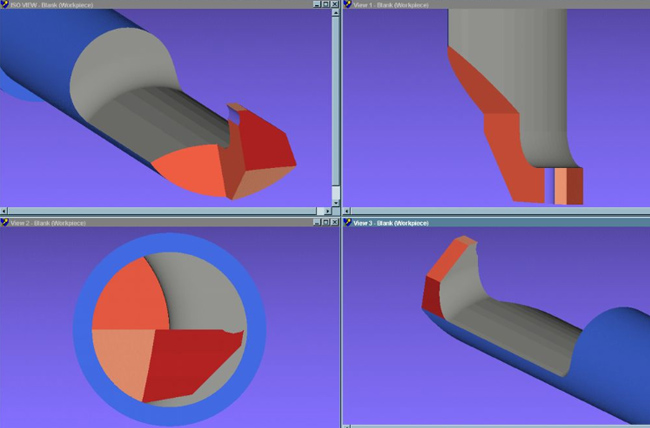Click ISO VIEW horizontal scrollbar left arrow
The image size is (650, 428).
4,211
